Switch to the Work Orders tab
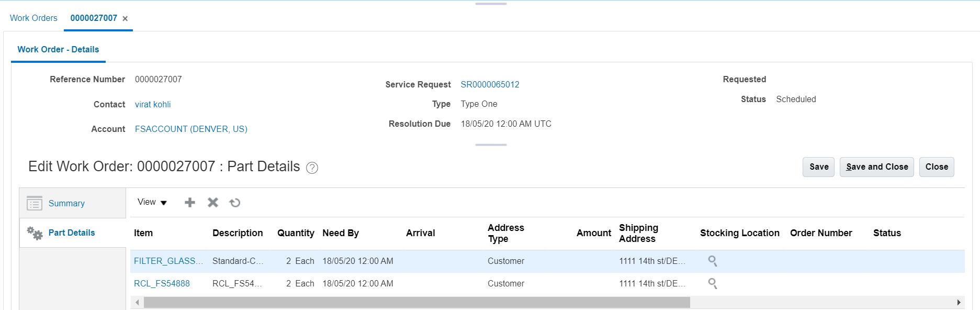 (x=33, y=18)
